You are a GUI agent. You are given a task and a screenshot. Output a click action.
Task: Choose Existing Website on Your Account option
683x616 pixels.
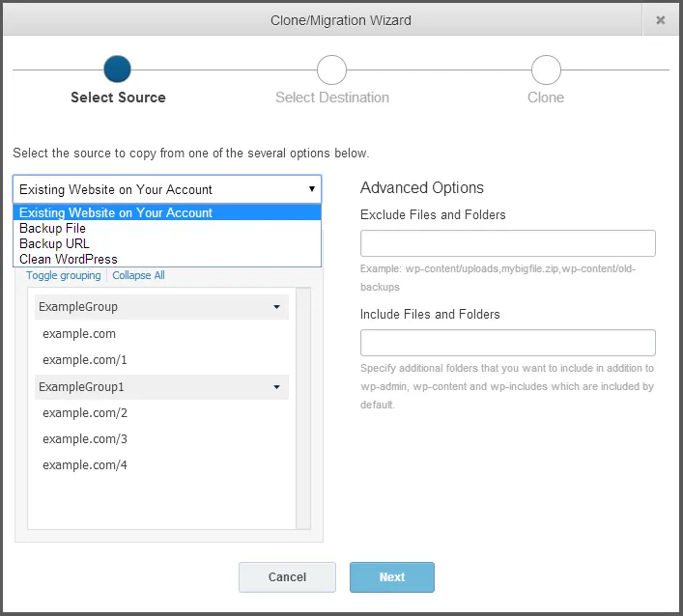click(116, 213)
